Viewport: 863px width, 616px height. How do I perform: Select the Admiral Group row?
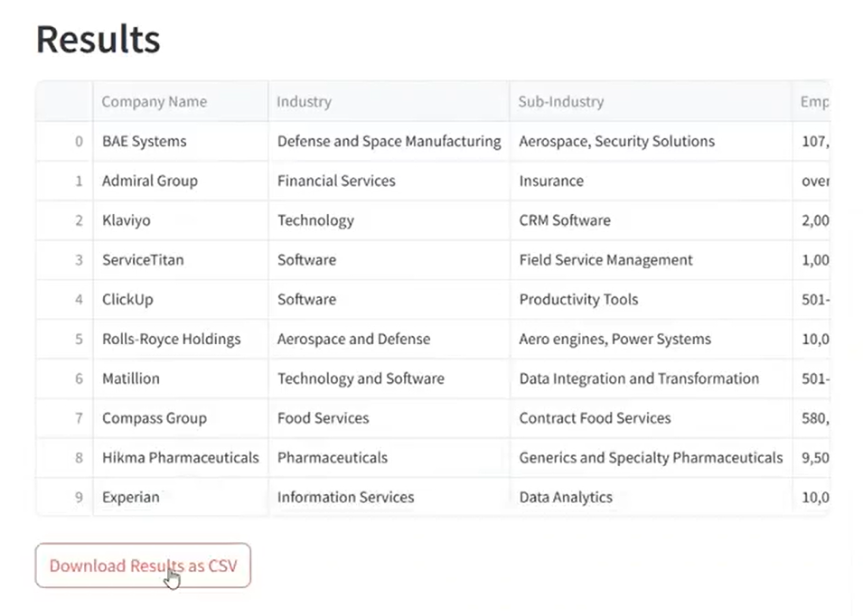pos(149,181)
